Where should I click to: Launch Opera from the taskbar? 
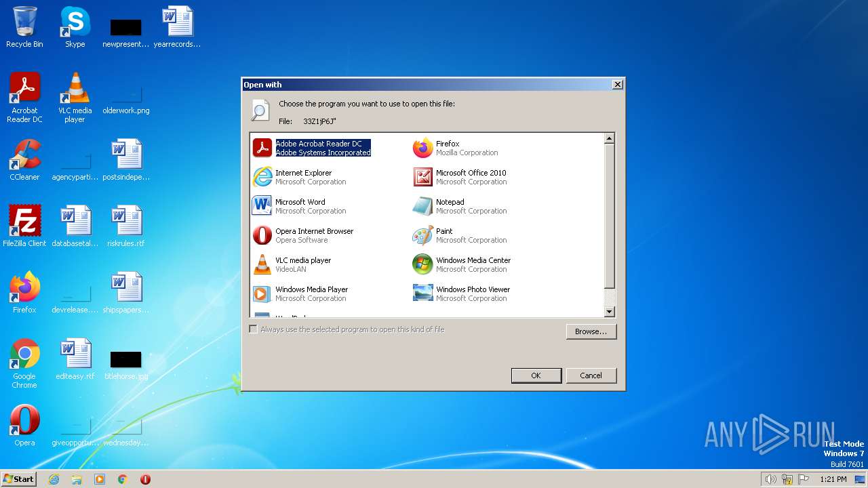click(145, 479)
